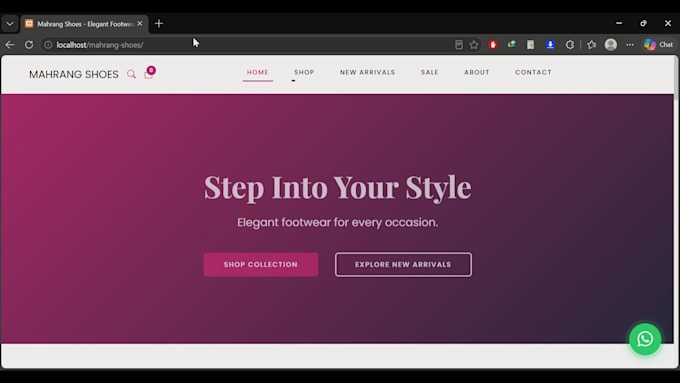Screen dimensions: 680x383
Task: Open the Contact menu item
Action: [x=533, y=72]
